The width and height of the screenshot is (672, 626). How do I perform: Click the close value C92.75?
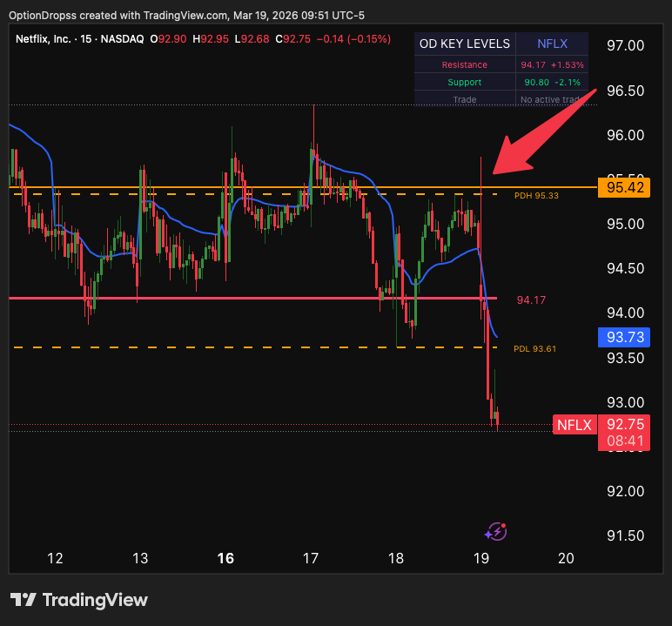point(293,39)
